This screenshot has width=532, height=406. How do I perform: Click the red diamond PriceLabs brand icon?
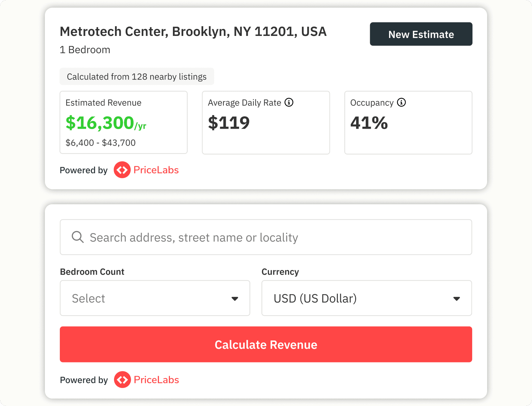click(x=122, y=170)
